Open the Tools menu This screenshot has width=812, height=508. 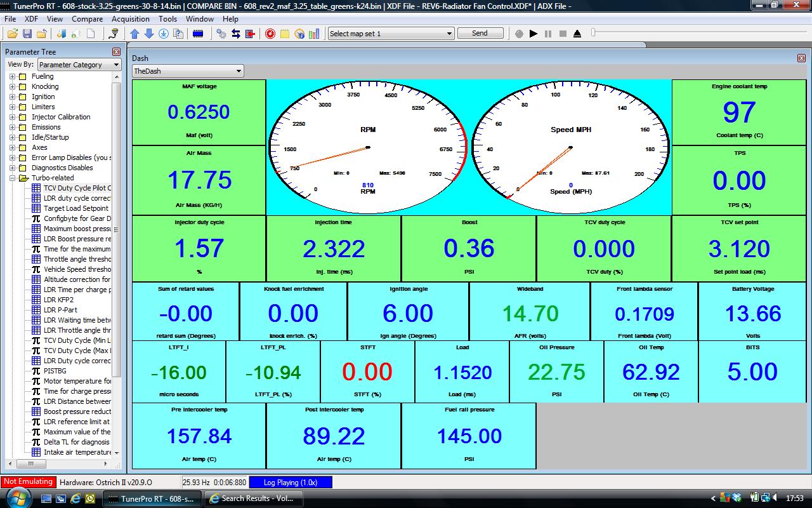tap(168, 19)
